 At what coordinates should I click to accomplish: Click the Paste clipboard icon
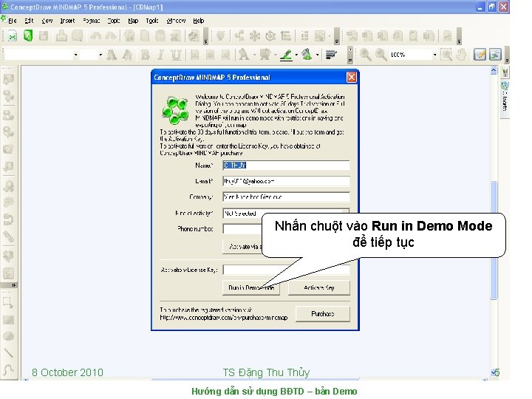160,35
